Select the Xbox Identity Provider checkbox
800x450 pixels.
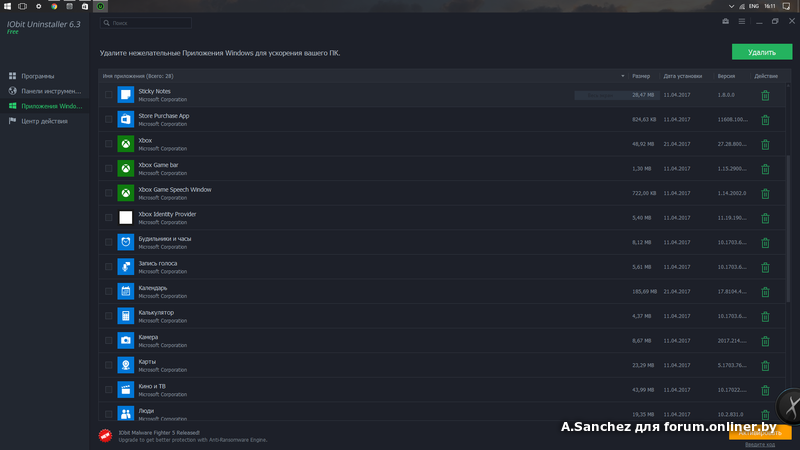(109, 217)
